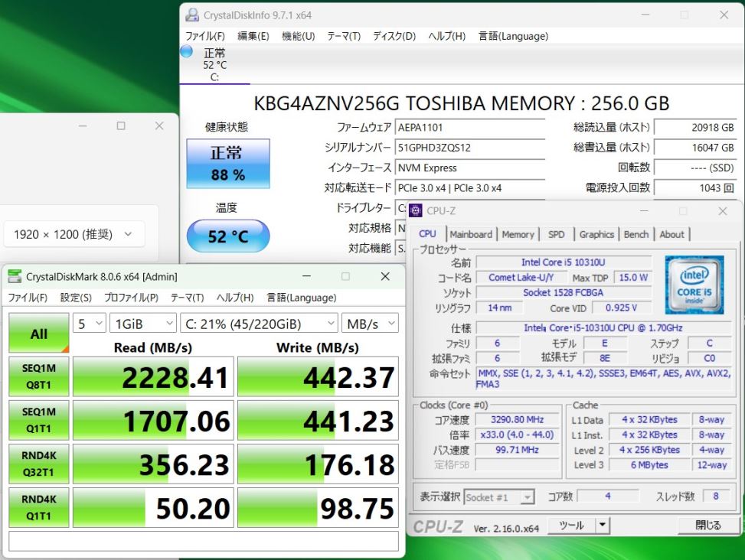Click the blue disk status circle for drive C:
Screen dimensions: 745x560
click(186, 51)
